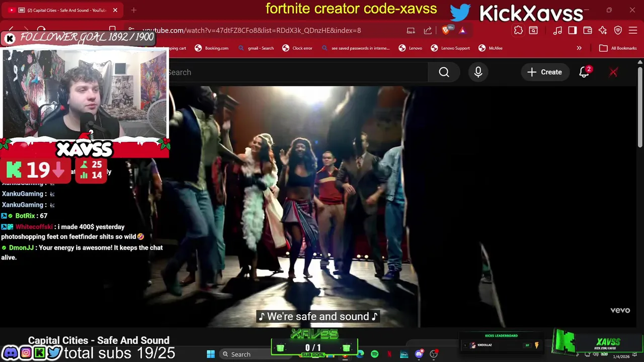Open the Booking.com bookmark
The height and width of the screenshot is (362, 644).
tap(212, 48)
